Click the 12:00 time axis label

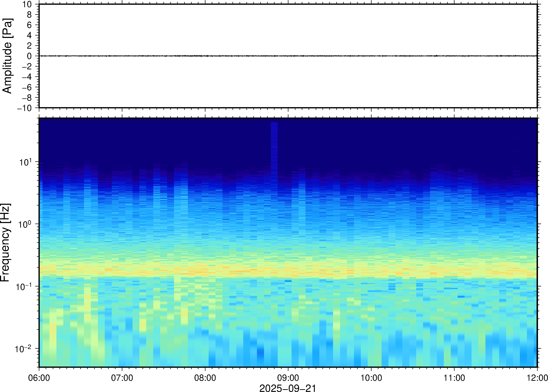(x=537, y=378)
